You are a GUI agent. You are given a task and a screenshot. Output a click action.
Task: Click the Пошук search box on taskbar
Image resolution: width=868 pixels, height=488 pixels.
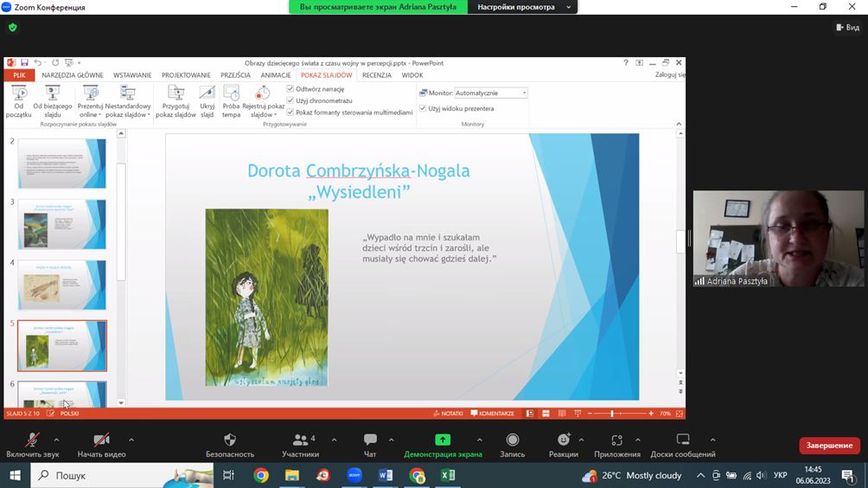122,475
